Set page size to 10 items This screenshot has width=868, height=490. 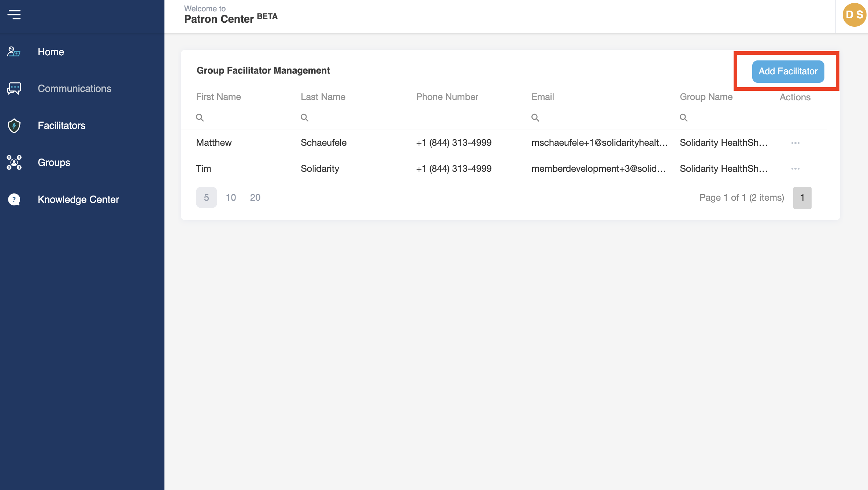point(231,197)
